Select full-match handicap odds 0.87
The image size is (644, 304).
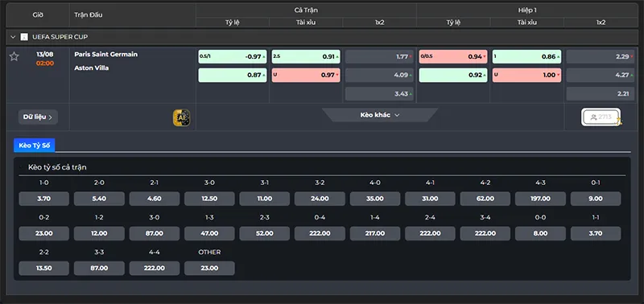point(233,75)
